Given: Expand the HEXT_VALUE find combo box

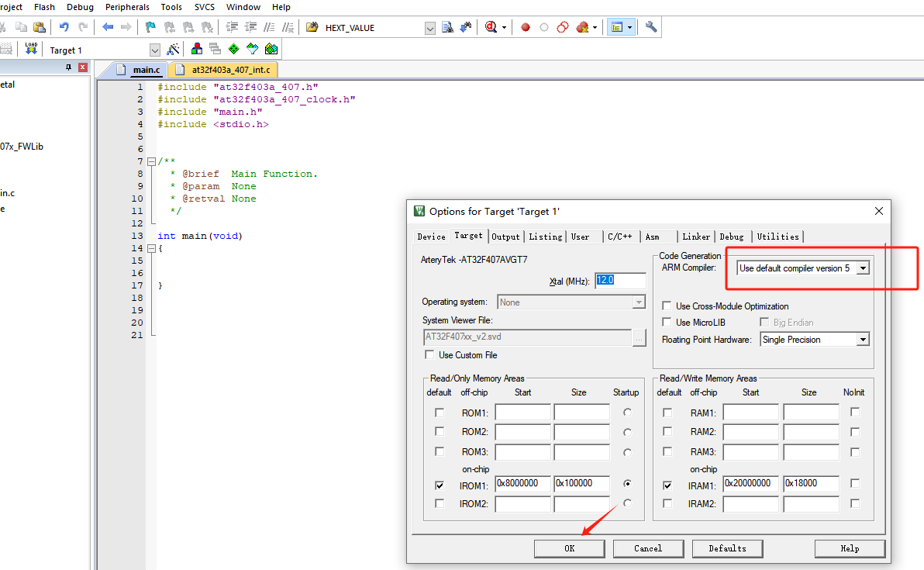Looking at the screenshot, I should [430, 28].
